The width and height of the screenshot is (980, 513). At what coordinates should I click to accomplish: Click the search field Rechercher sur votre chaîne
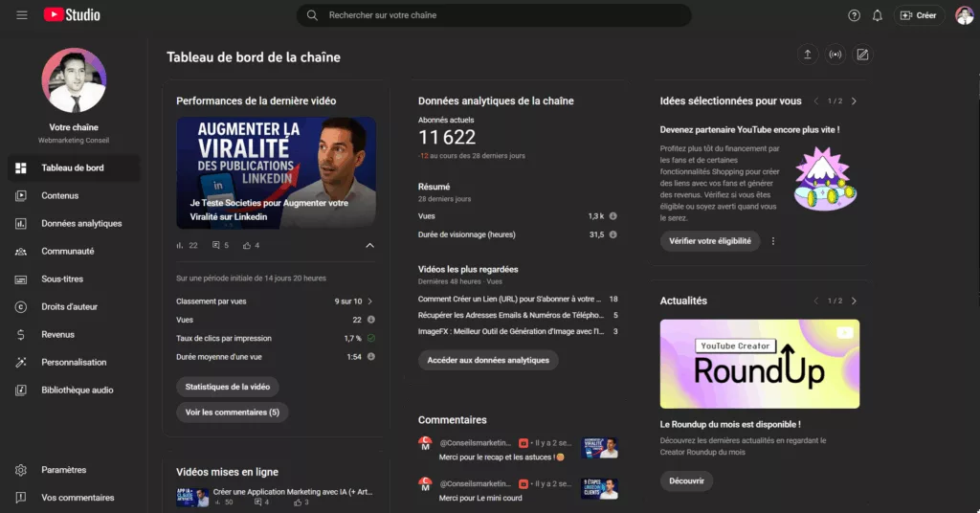click(x=494, y=15)
